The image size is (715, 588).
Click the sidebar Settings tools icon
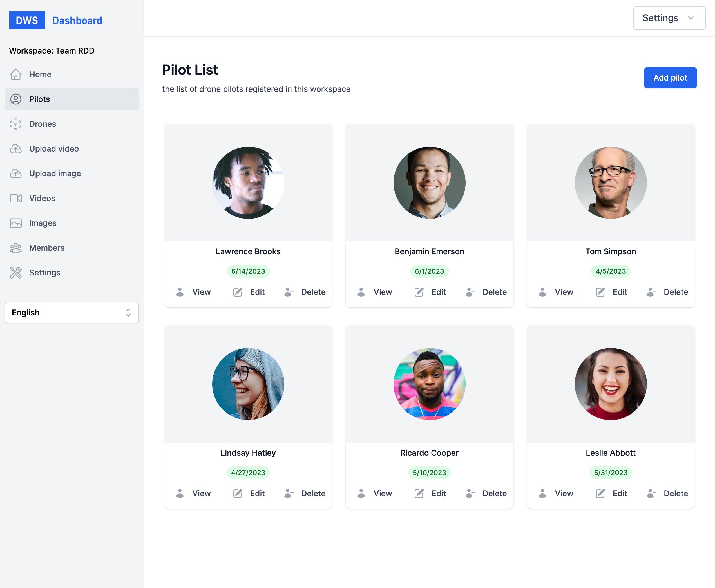click(15, 273)
